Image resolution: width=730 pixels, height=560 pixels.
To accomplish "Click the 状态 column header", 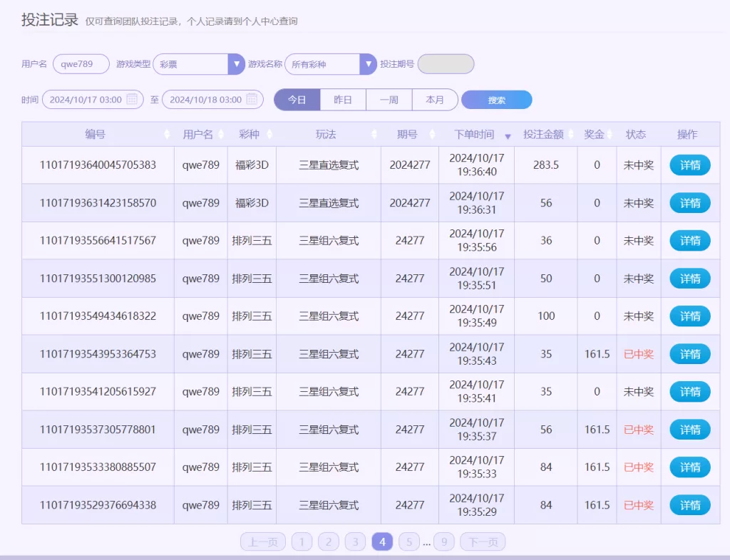I will pyautogui.click(x=635, y=135).
